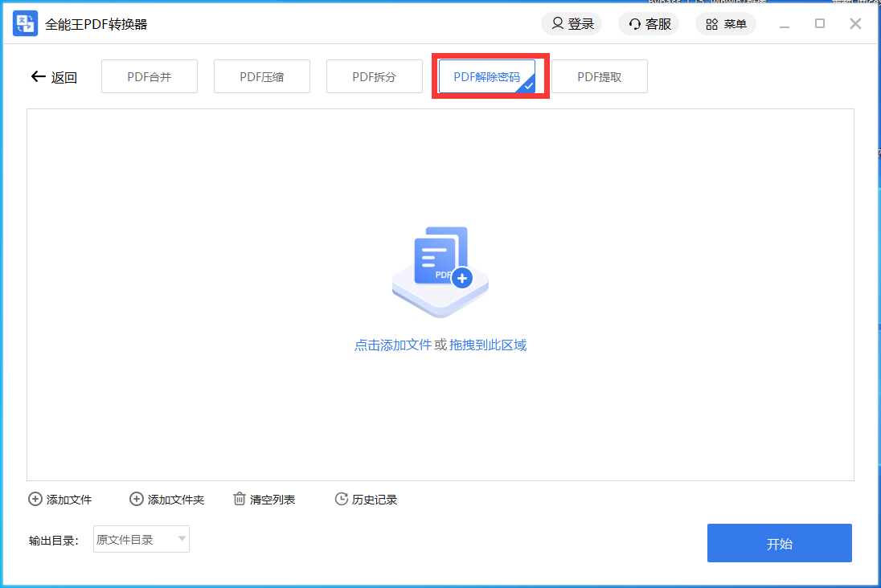Open 历史记录 history clock icon
Viewport: 881px width, 588px height.
coord(341,499)
